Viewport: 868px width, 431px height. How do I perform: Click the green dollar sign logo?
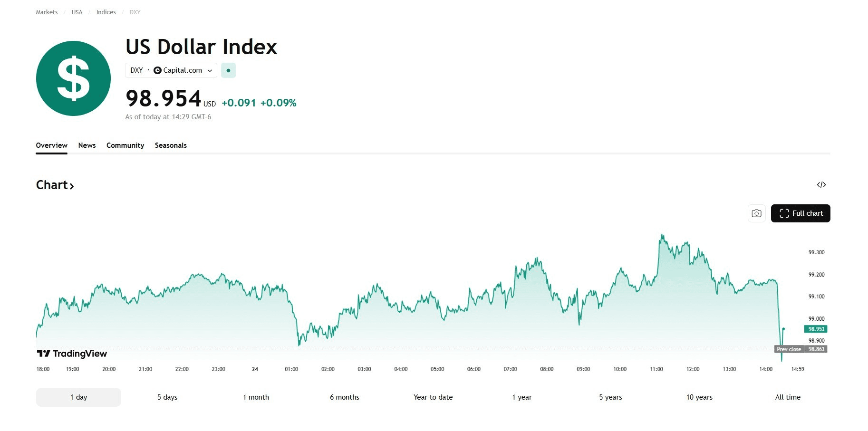tap(73, 78)
